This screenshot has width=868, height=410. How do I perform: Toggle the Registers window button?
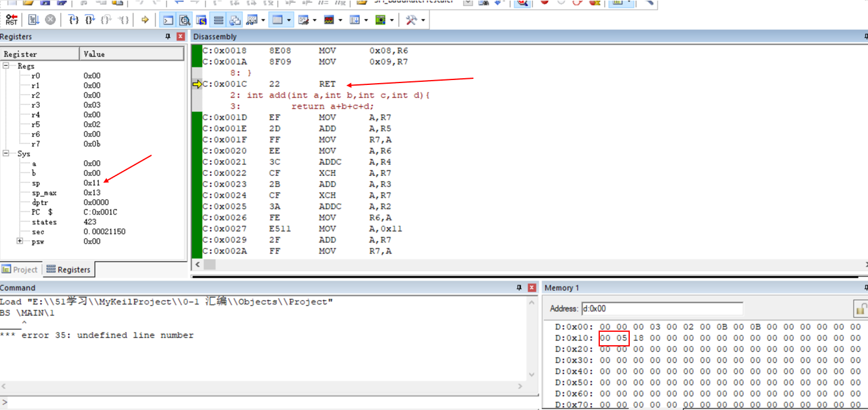coord(218,20)
